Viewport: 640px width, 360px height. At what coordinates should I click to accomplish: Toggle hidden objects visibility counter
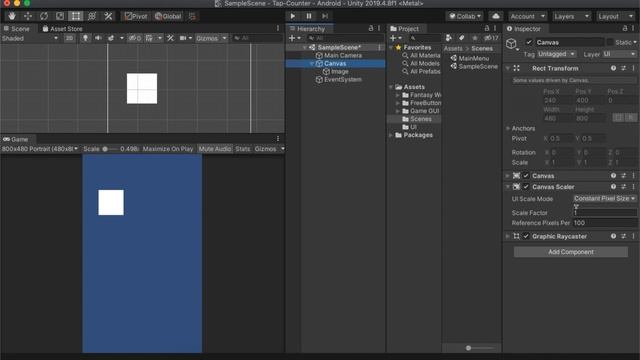coord(135,38)
